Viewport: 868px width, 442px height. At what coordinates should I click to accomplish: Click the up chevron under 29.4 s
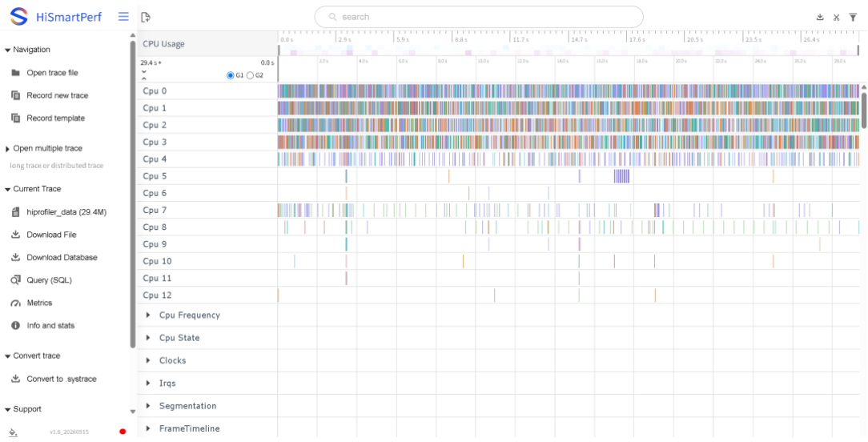(x=144, y=78)
